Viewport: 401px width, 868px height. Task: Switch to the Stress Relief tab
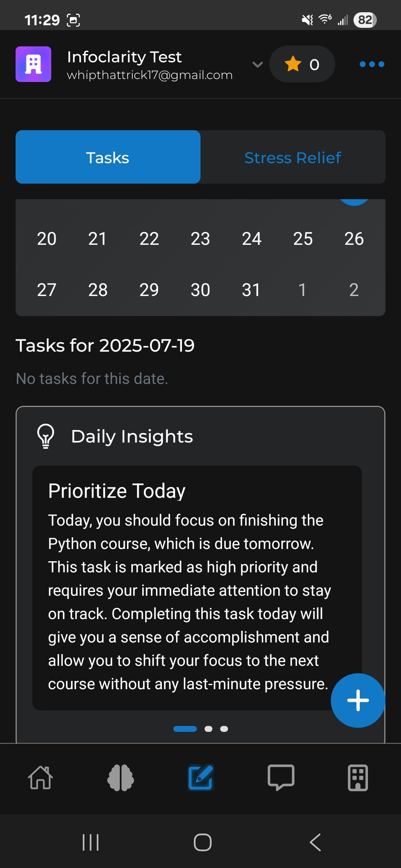tap(293, 157)
